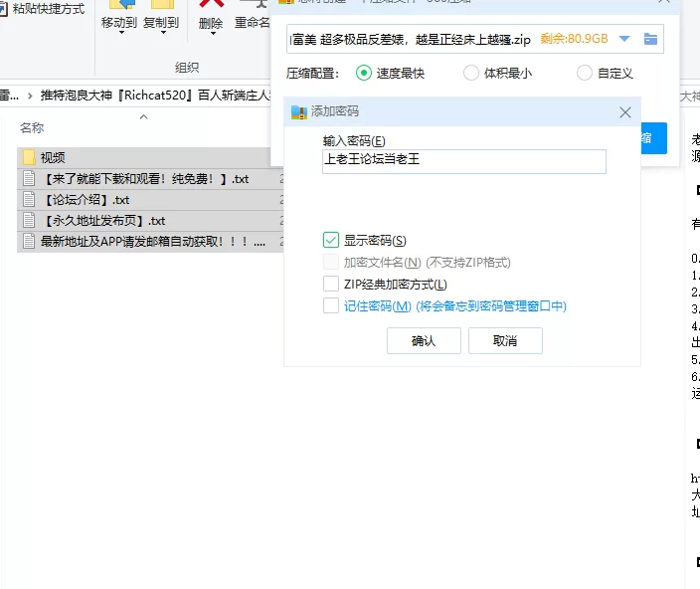
Task: Enable ZIP经典加密方式 checkbox
Action: (331, 284)
